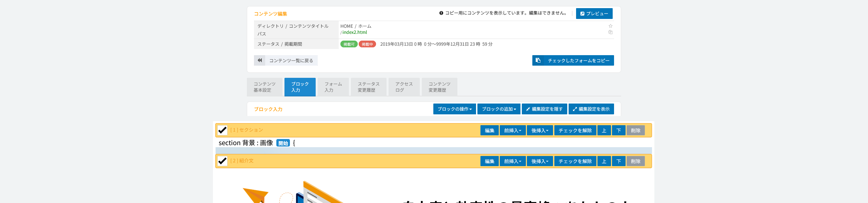The image size is (868, 203).
Task: Click the [2] 紹介文 block label
Action: tap(242, 161)
